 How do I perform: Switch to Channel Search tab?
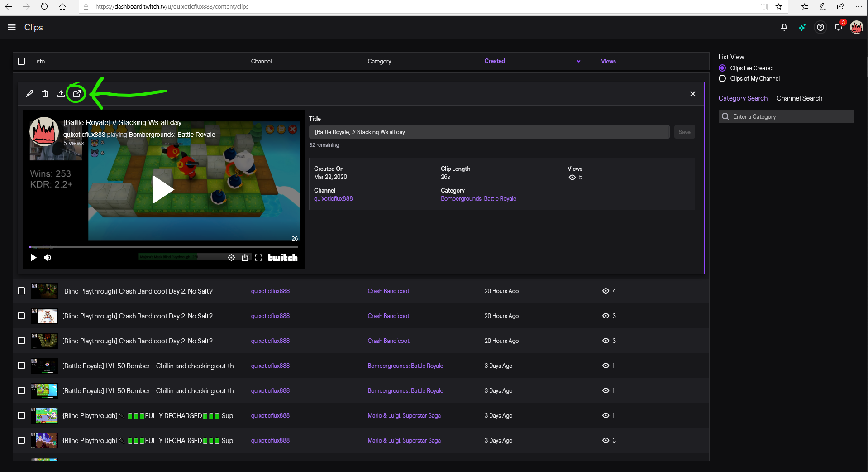(x=799, y=98)
